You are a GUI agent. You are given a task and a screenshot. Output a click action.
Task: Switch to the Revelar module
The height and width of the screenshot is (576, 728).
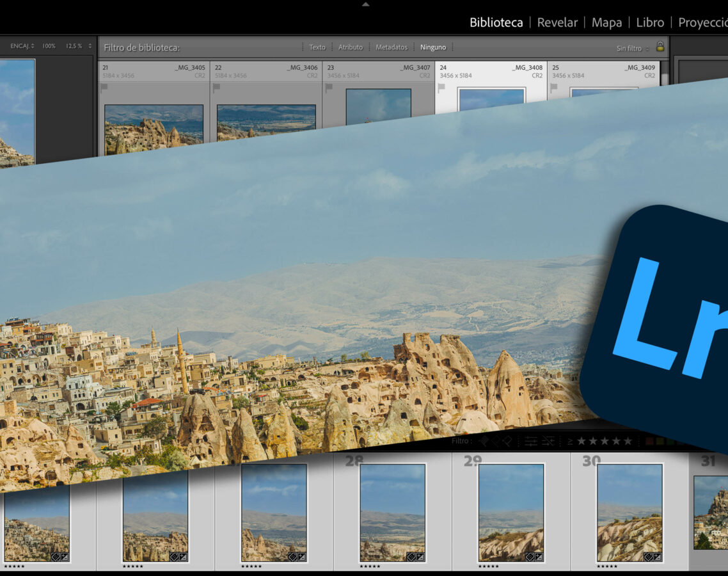pos(557,22)
